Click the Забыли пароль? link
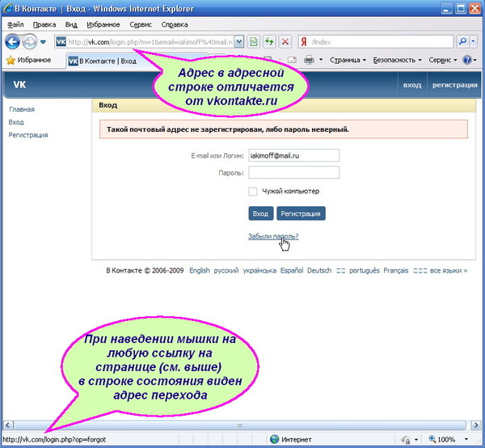485x448 pixels. pos(273,236)
